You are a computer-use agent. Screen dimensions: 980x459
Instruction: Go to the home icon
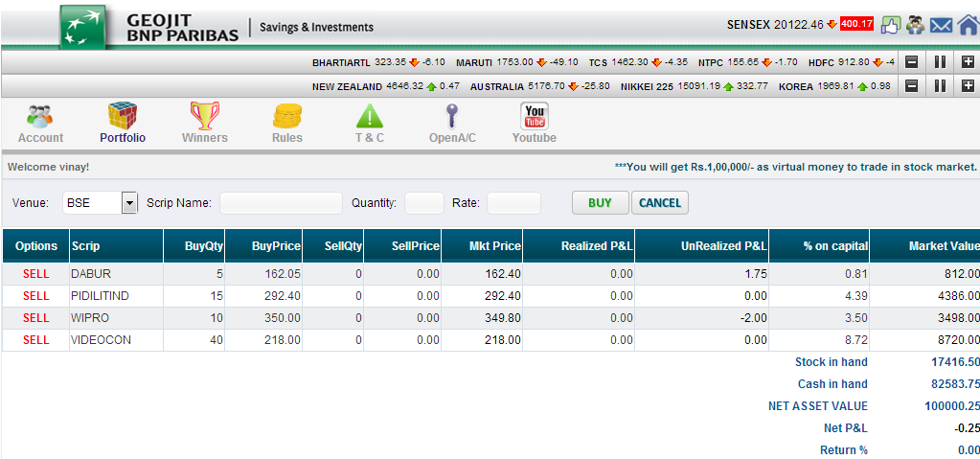point(968,25)
